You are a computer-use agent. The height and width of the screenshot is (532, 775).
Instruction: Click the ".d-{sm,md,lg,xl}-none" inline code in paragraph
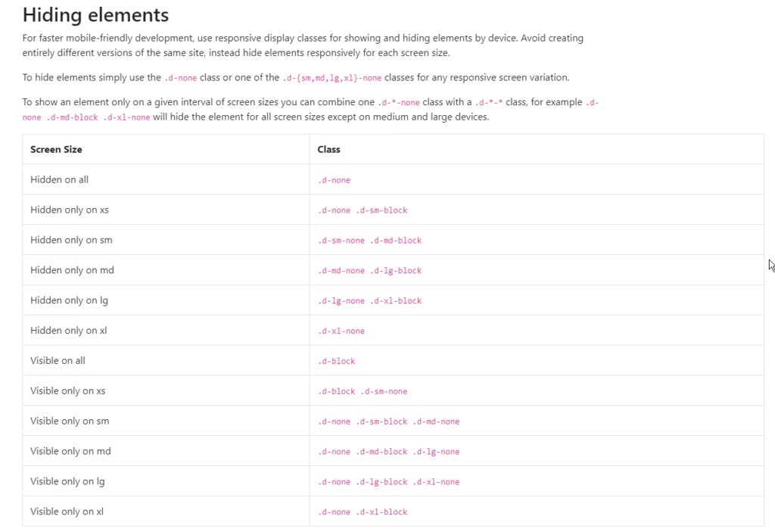pyautogui.click(x=331, y=78)
